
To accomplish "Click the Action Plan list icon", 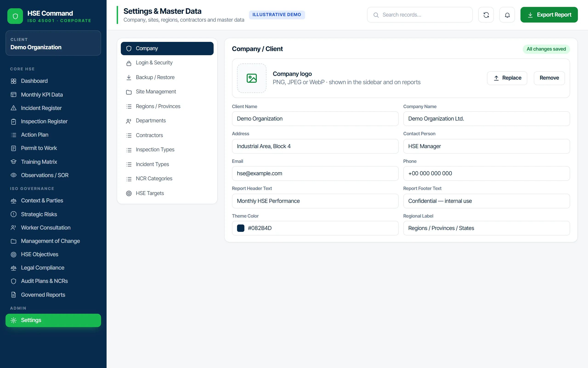I will pos(14,135).
